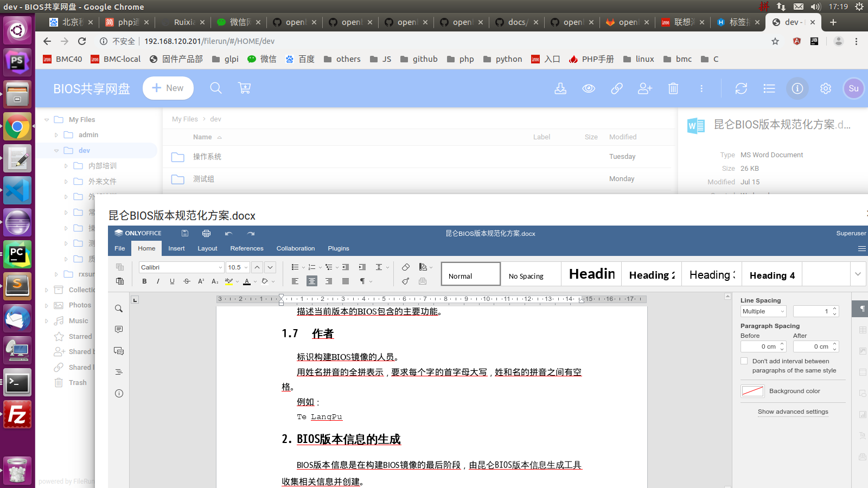
Task: Click the Background color swatch
Action: point(752,391)
